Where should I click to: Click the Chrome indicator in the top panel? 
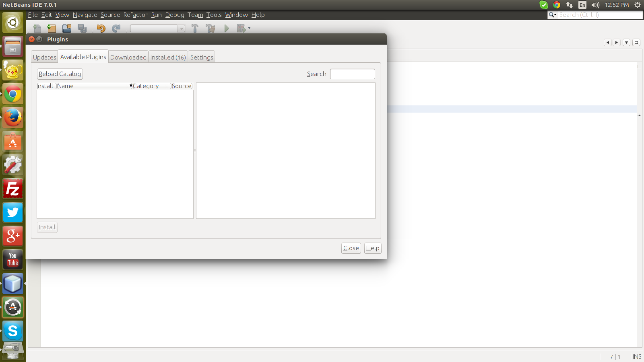click(557, 5)
